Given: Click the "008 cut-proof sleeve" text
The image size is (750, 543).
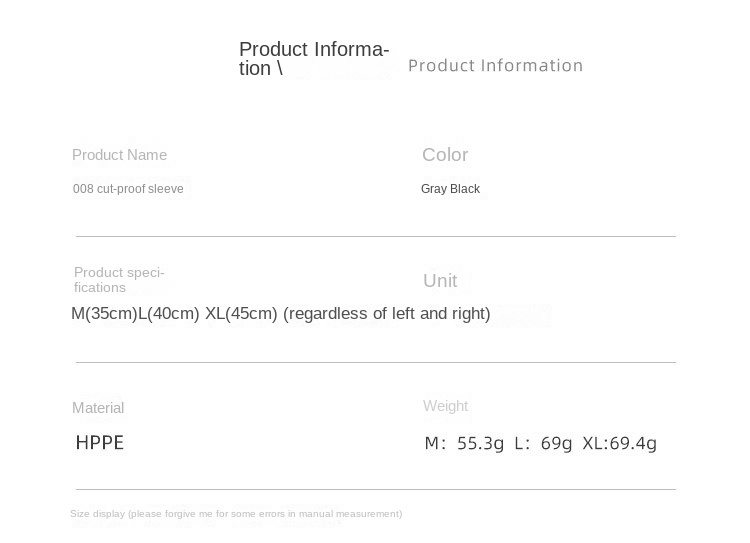Looking at the screenshot, I should pos(128,189).
